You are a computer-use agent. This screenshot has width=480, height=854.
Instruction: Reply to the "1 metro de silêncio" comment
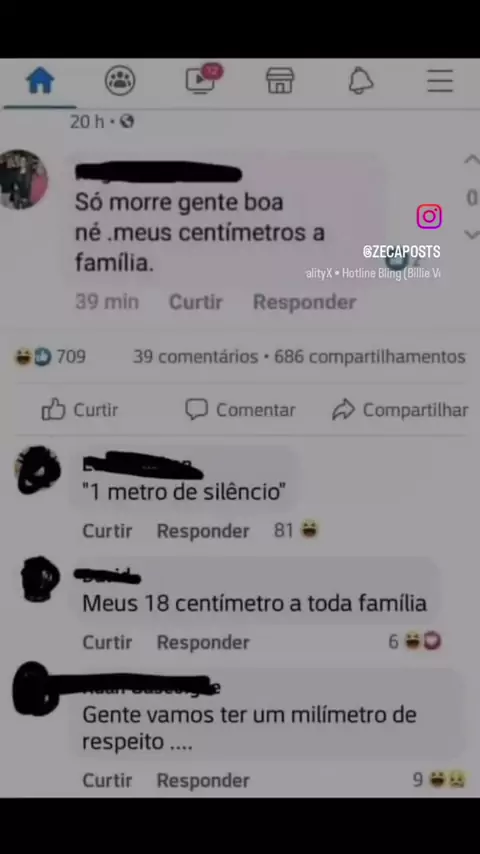point(203,531)
